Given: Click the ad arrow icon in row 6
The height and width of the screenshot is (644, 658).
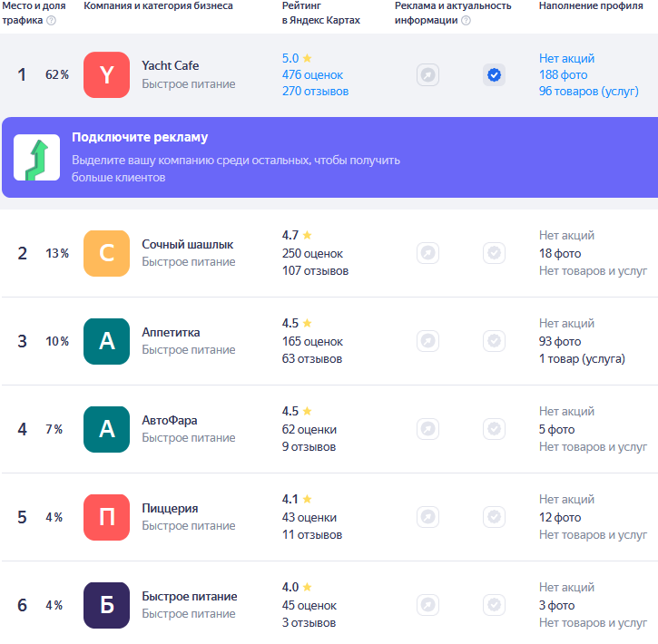Looking at the screenshot, I should [x=428, y=605].
